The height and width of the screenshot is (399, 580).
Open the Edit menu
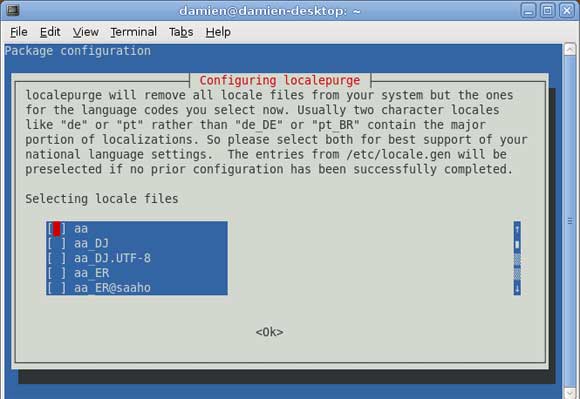point(50,32)
